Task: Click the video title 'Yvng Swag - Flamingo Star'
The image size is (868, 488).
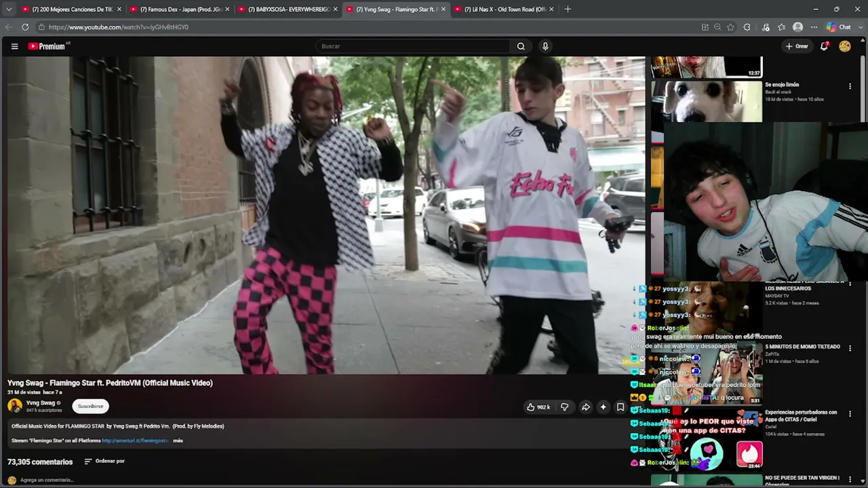Action: point(110,383)
